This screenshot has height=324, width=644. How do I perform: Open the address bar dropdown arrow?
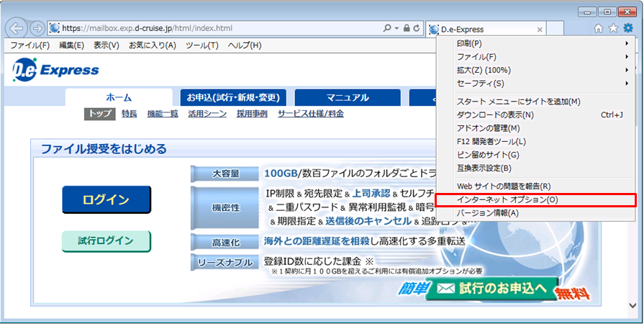click(396, 29)
